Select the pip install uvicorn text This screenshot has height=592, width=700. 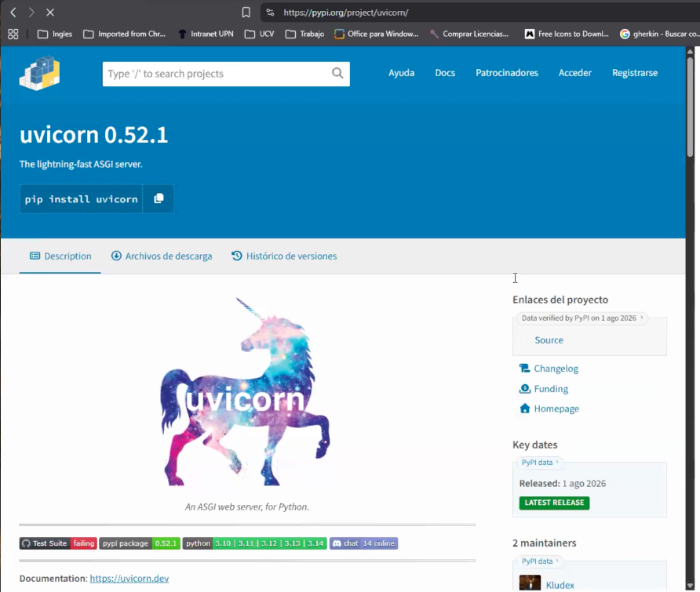coord(81,199)
